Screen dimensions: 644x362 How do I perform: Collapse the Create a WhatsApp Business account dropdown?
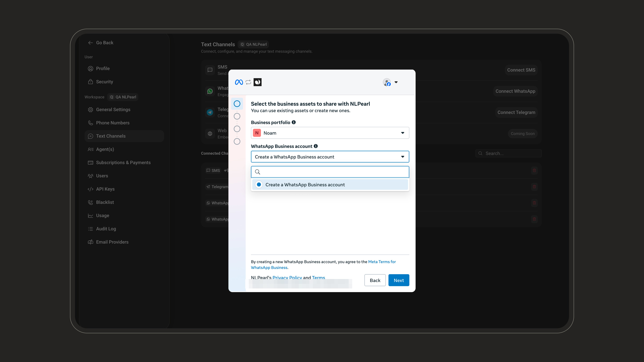[x=330, y=157]
